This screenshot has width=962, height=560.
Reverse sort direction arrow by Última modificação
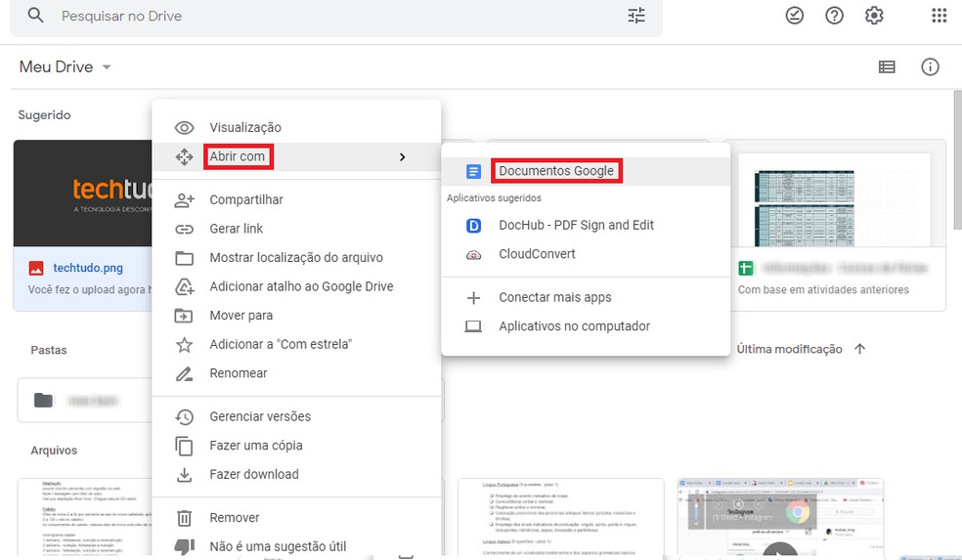click(x=859, y=349)
